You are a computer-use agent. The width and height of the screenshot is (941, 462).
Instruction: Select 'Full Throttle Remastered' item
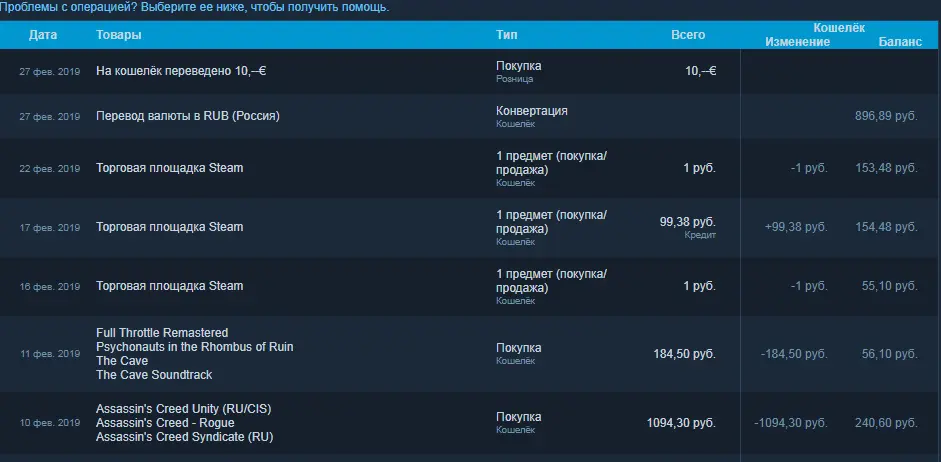click(x=162, y=332)
